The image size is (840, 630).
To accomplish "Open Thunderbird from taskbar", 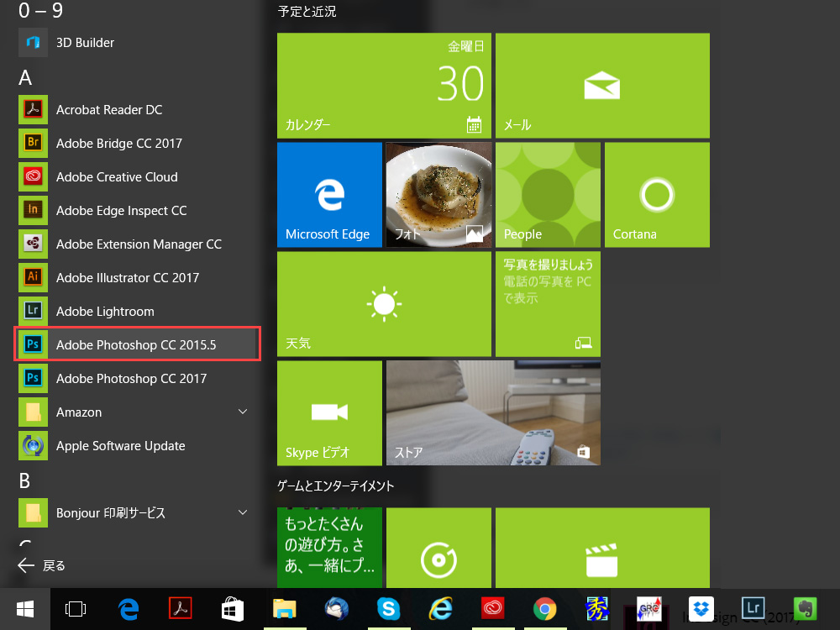I will coord(337,609).
